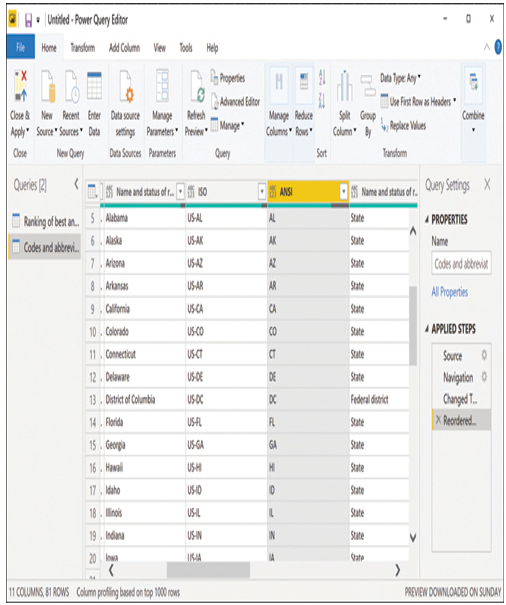Click the ANSI column header
Image resolution: width=506 pixels, height=605 pixels.
[x=308, y=191]
